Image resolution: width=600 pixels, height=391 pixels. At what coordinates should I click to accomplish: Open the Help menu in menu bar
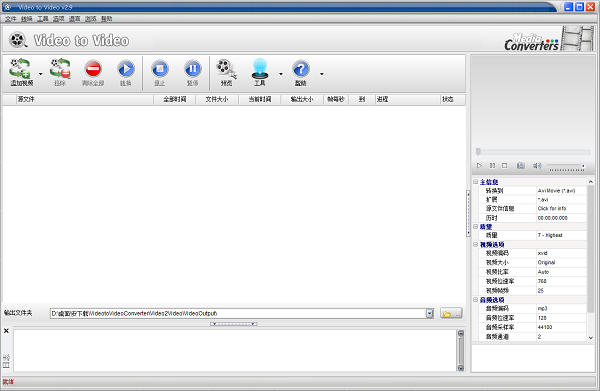point(106,19)
